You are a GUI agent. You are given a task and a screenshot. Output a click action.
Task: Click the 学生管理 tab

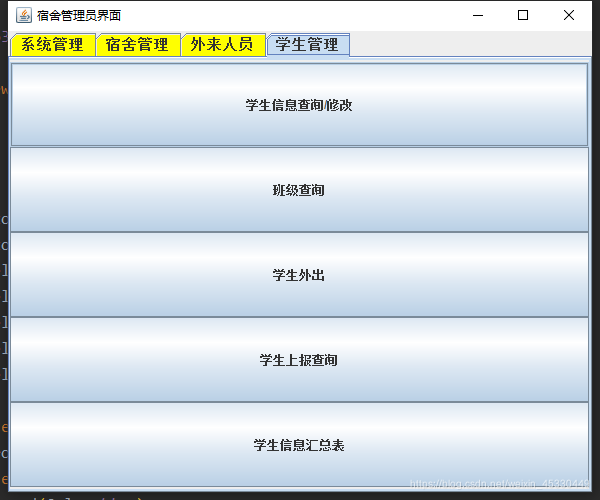pos(308,45)
